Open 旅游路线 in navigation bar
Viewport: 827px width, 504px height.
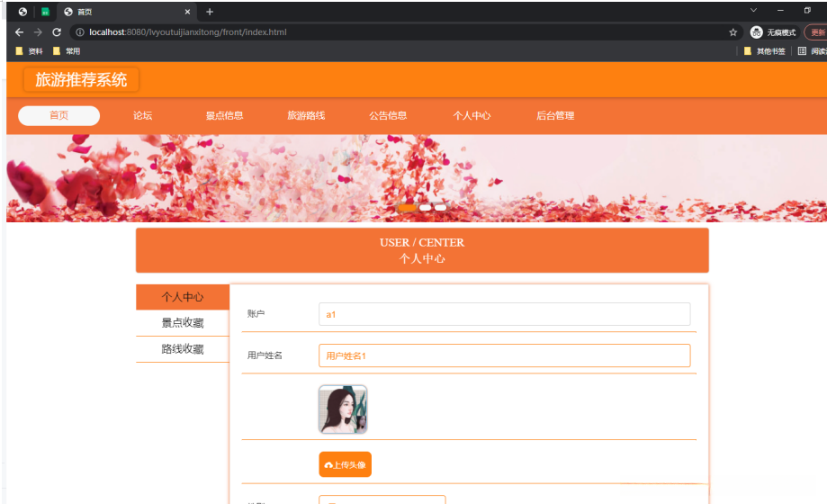[x=306, y=115]
